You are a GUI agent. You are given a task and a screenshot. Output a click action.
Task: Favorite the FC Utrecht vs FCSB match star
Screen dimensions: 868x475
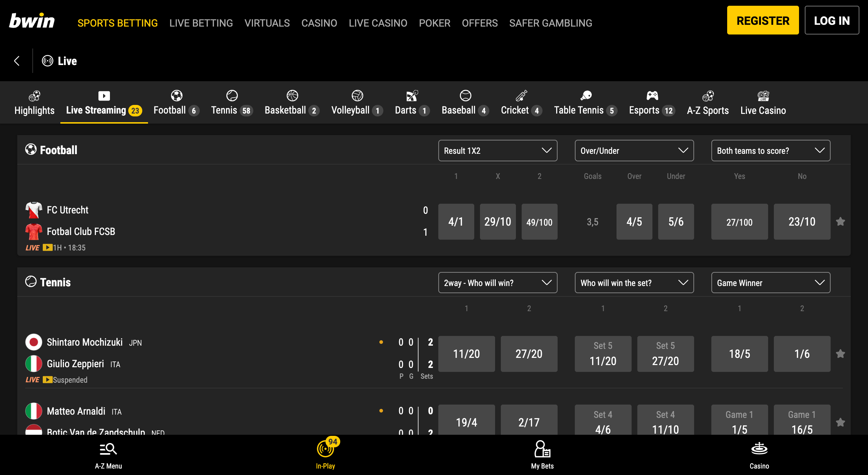[x=840, y=222]
